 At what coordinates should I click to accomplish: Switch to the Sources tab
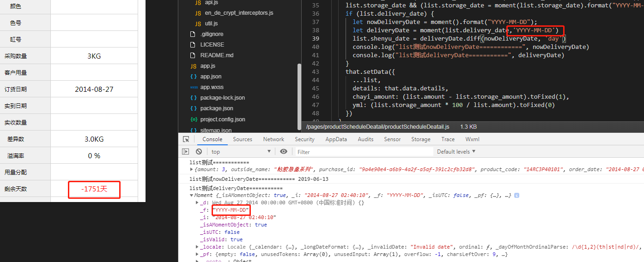(243, 139)
